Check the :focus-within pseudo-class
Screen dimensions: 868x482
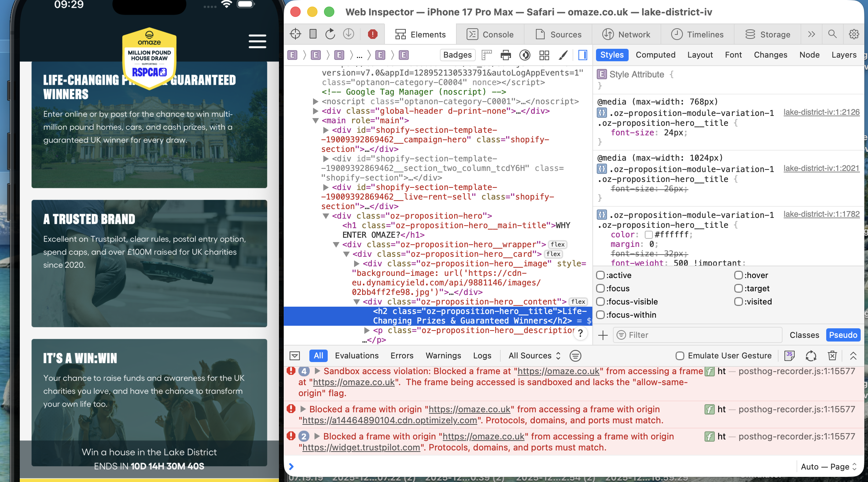tap(600, 315)
